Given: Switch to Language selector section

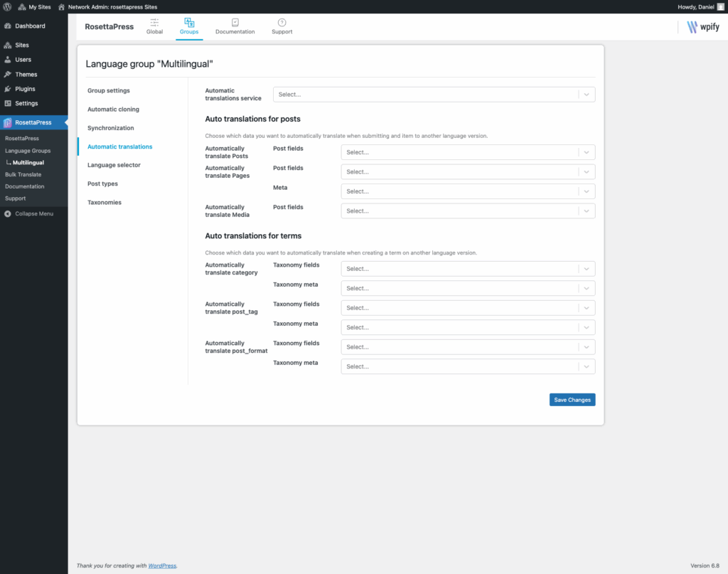Looking at the screenshot, I should (114, 165).
